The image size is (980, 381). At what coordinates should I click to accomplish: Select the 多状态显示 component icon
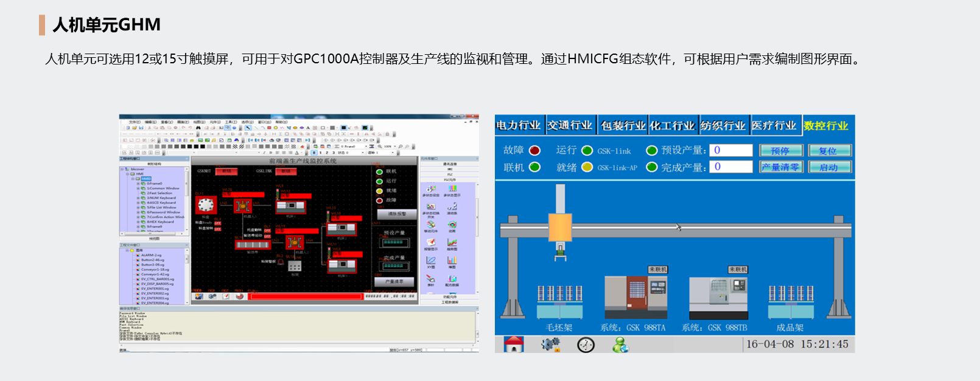pos(452,189)
